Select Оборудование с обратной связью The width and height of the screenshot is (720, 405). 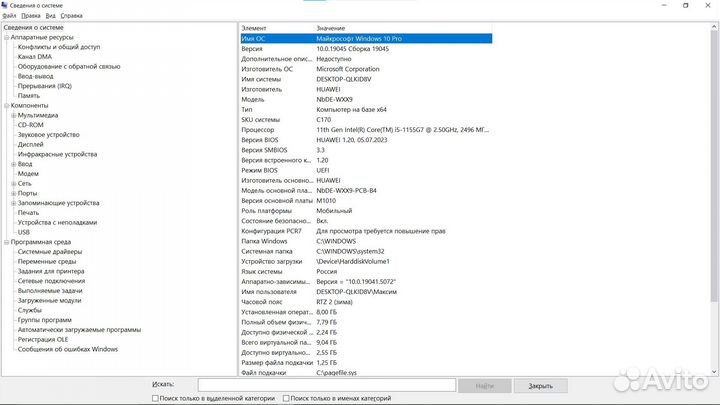click(69, 67)
